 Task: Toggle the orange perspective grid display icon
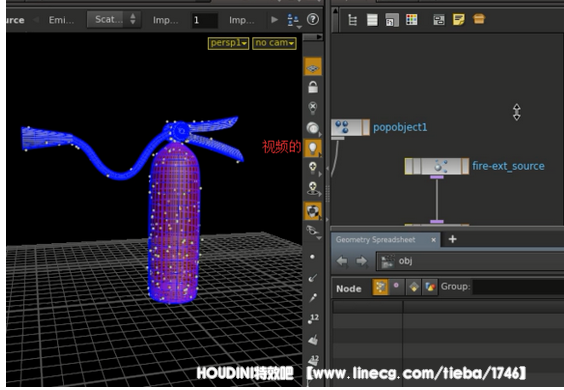[x=313, y=67]
